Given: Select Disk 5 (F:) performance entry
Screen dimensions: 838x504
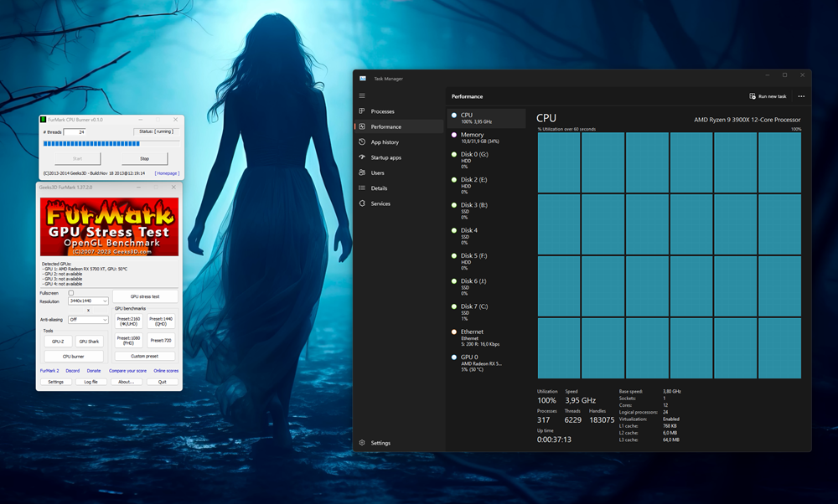Looking at the screenshot, I should pos(486,261).
